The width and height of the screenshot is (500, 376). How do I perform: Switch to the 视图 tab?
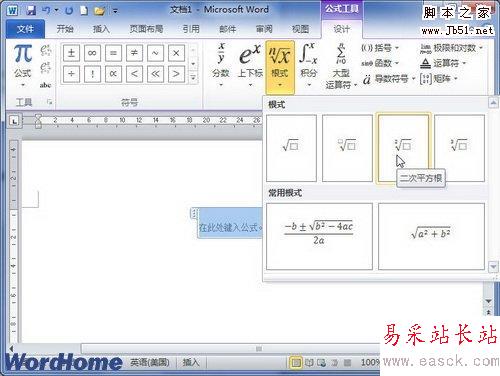(x=300, y=29)
